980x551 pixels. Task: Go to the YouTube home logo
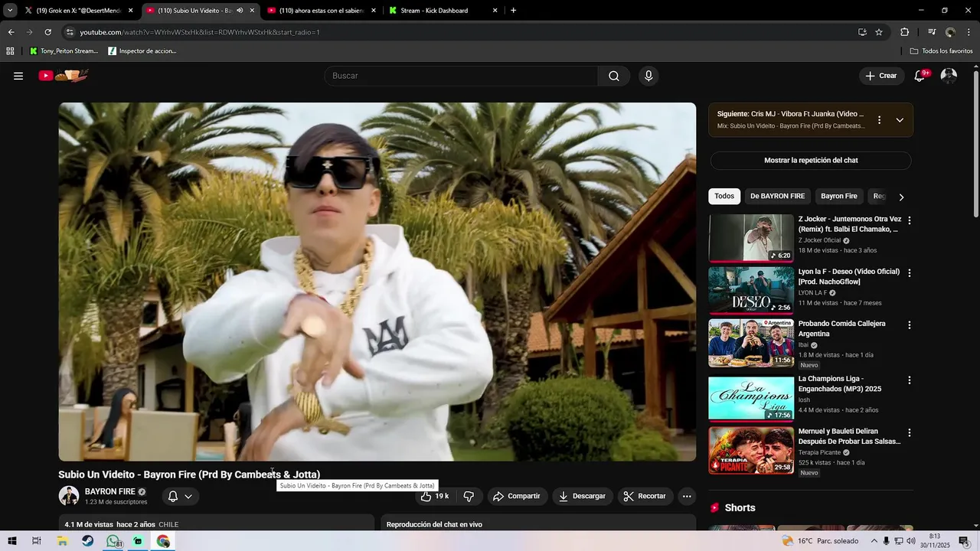tap(64, 76)
